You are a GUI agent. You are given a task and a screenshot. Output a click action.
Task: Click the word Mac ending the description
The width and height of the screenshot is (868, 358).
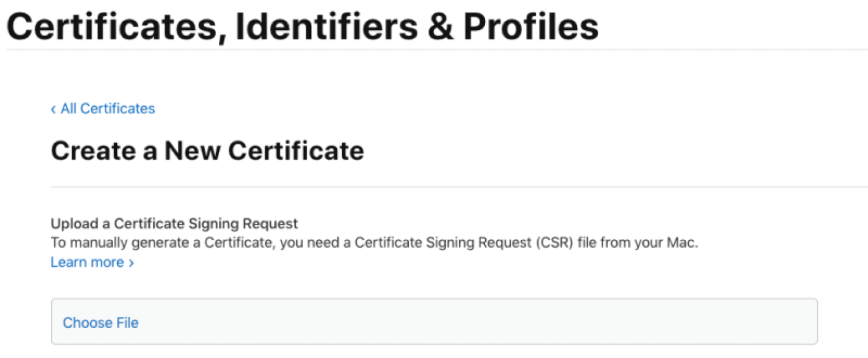point(682,243)
